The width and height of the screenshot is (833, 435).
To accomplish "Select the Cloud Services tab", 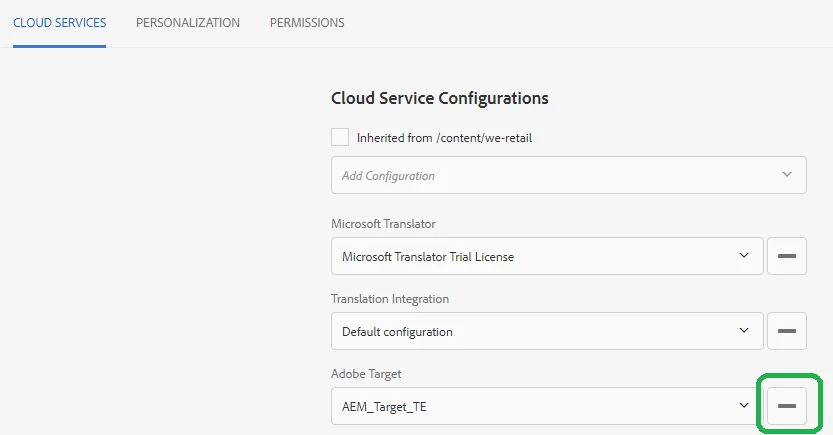I will pos(59,22).
